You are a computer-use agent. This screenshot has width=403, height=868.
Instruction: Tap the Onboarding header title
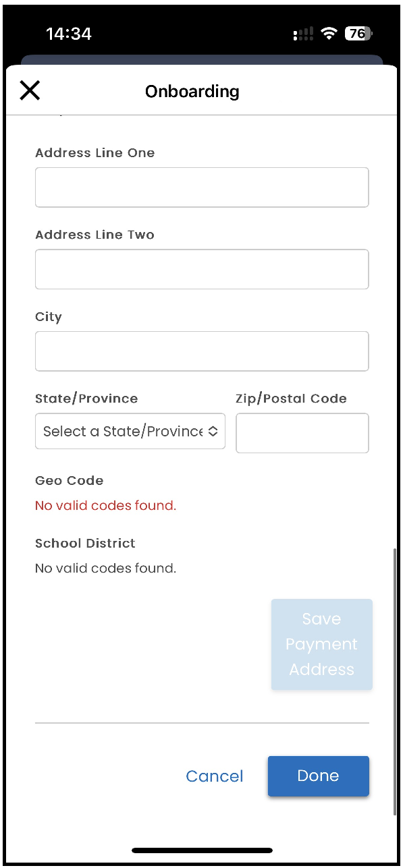point(192,91)
